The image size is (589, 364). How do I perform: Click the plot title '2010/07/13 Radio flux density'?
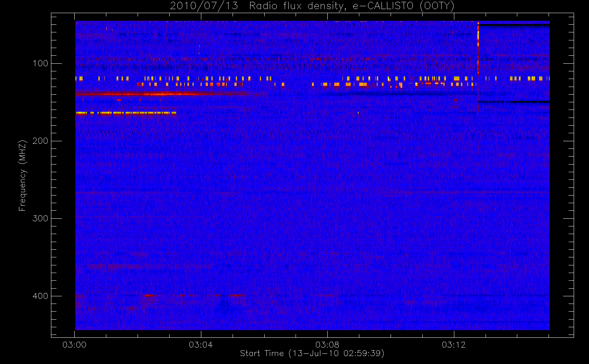click(x=312, y=6)
